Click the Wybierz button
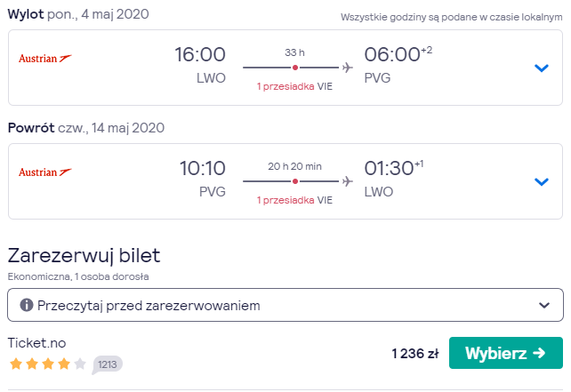 (506, 353)
